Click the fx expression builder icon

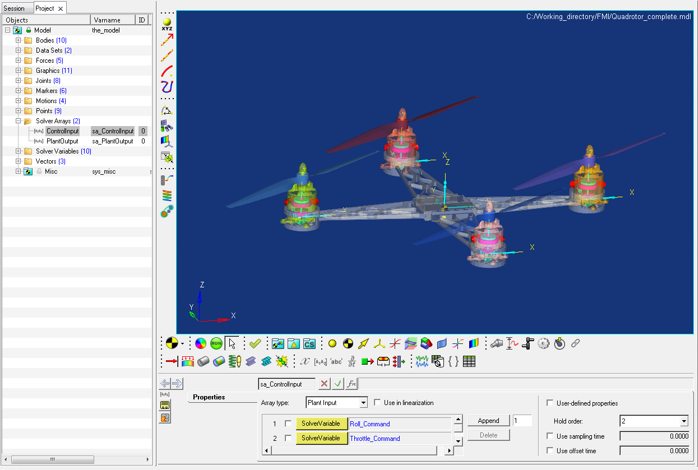point(352,383)
